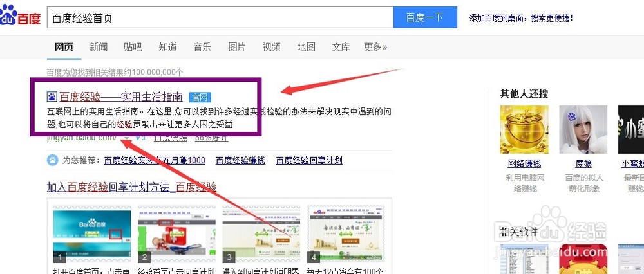Image resolution: width=644 pixels, height=274 pixels.
Task: Open the 百度经验——实用生活指南 result link
Action: click(x=121, y=97)
